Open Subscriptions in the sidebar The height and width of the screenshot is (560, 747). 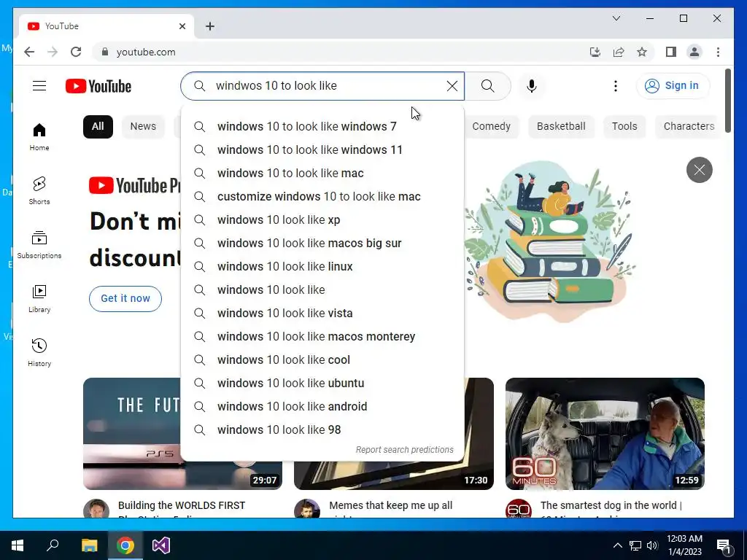coord(39,245)
